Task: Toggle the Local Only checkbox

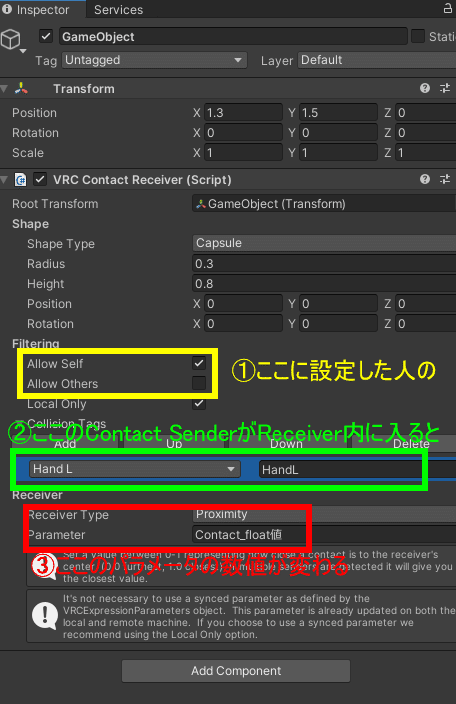Action: pyautogui.click(x=199, y=403)
